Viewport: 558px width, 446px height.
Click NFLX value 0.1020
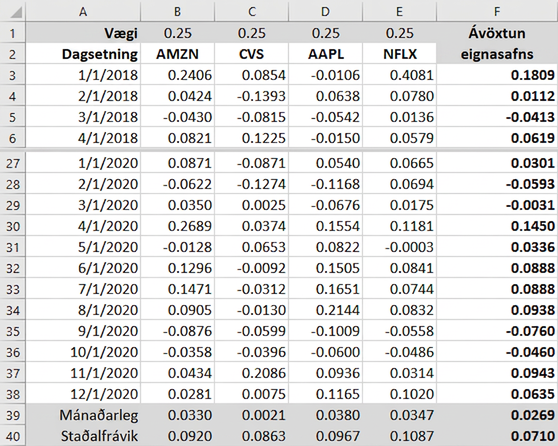click(399, 394)
